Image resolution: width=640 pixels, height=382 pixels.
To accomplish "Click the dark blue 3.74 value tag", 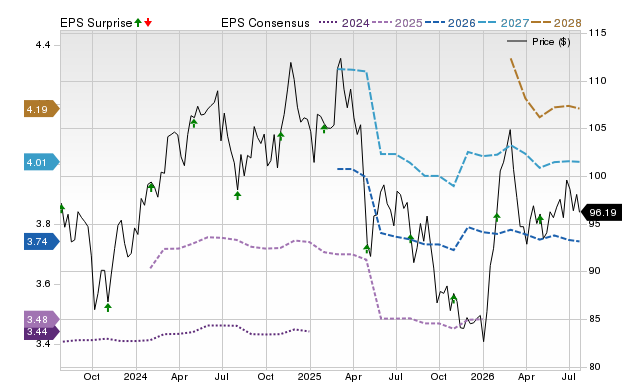I will (x=42, y=242).
